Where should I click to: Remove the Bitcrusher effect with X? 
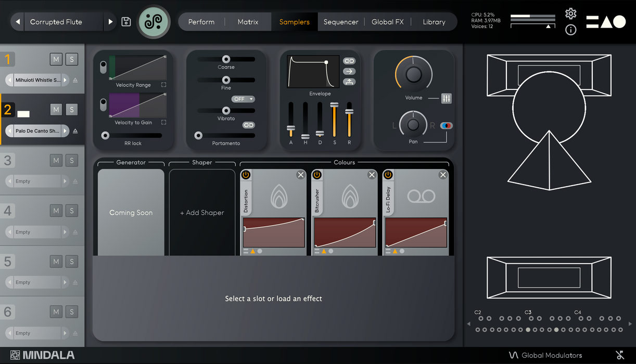[x=372, y=175]
